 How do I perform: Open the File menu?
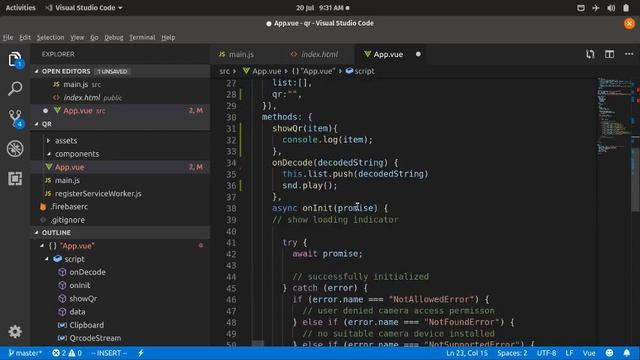click(x=8, y=38)
